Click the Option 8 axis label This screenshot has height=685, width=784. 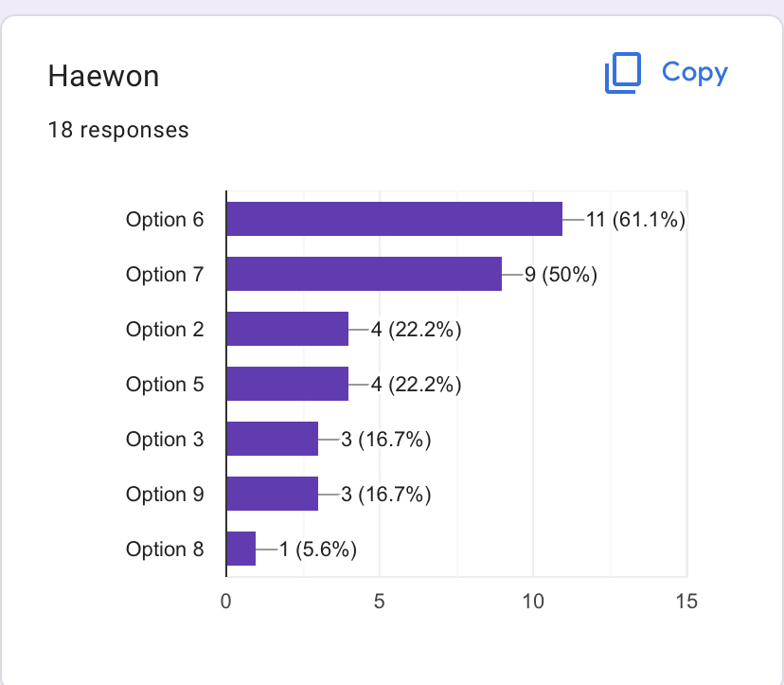tap(165, 550)
